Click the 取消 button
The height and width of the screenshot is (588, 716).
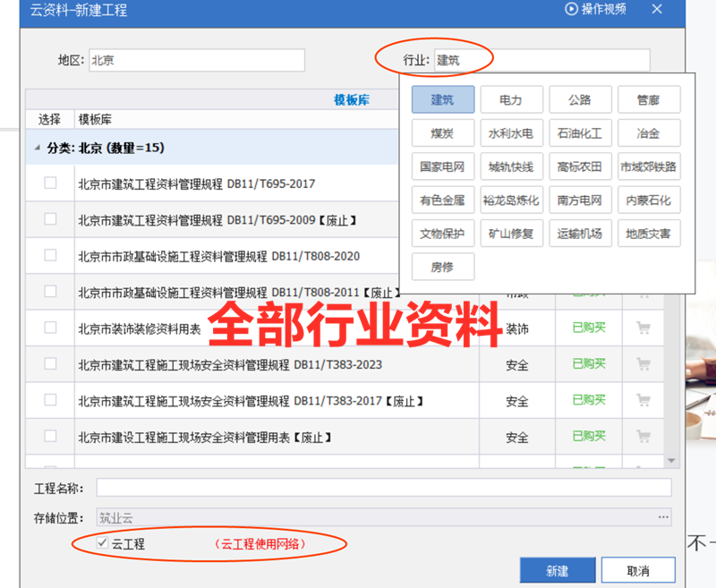(x=638, y=570)
